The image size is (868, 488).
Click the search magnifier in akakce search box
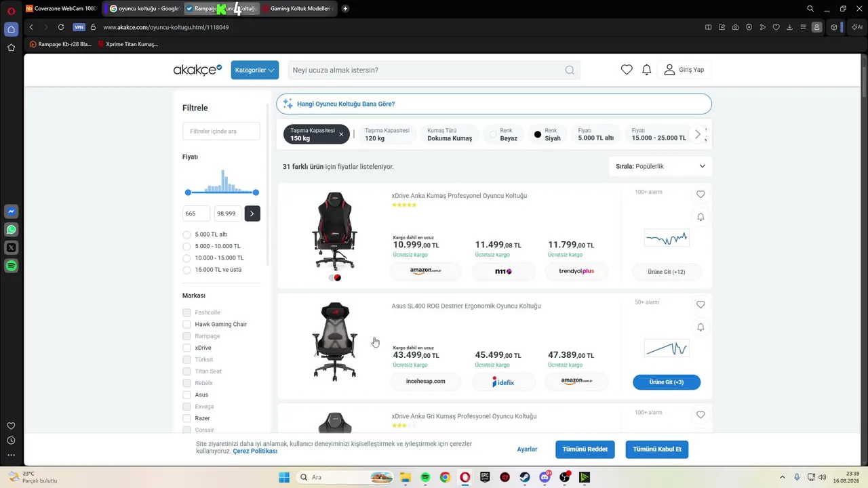(x=570, y=70)
